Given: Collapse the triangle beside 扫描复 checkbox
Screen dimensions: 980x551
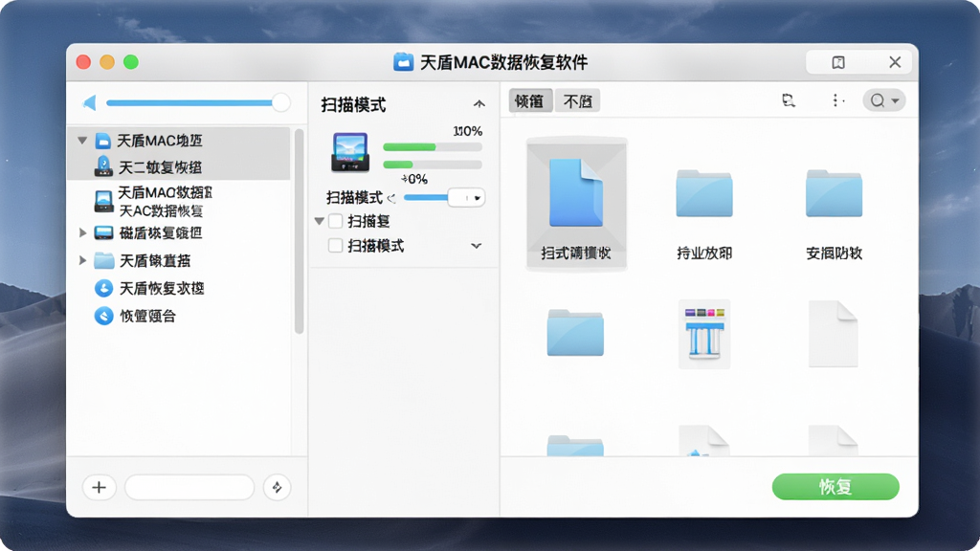Looking at the screenshot, I should pos(320,221).
